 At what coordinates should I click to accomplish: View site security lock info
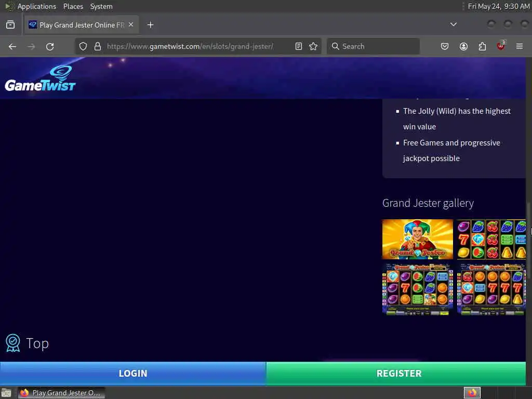[98, 46]
